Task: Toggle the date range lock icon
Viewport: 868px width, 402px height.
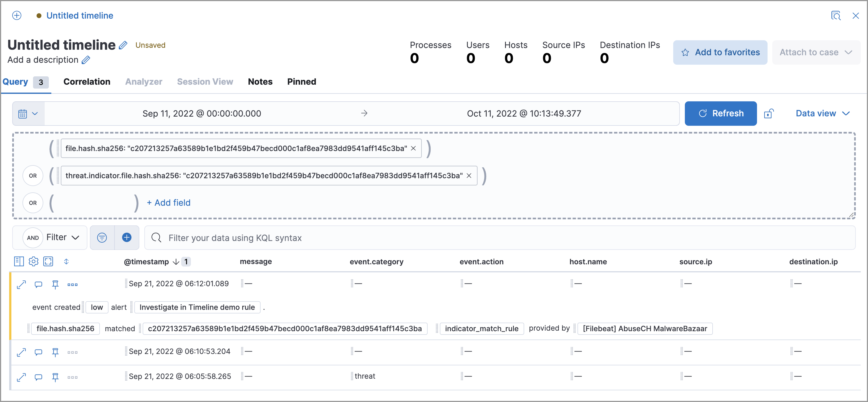Action: (769, 114)
